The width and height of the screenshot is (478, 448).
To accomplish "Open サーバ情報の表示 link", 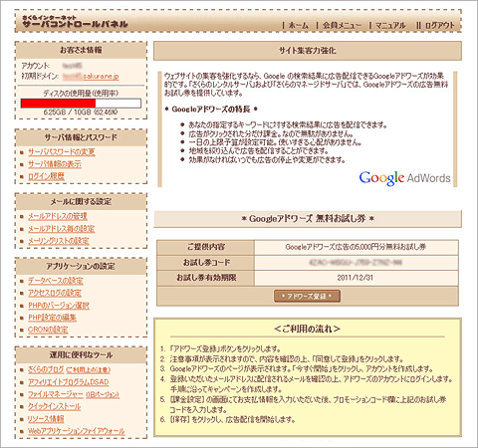I will click(x=55, y=164).
